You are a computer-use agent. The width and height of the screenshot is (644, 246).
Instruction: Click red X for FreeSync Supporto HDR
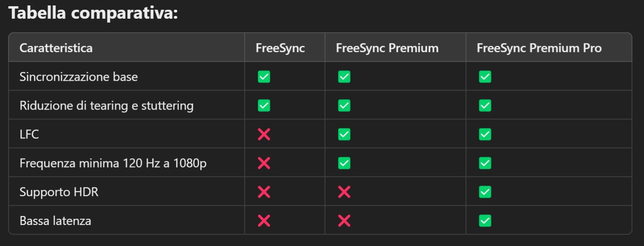(264, 192)
